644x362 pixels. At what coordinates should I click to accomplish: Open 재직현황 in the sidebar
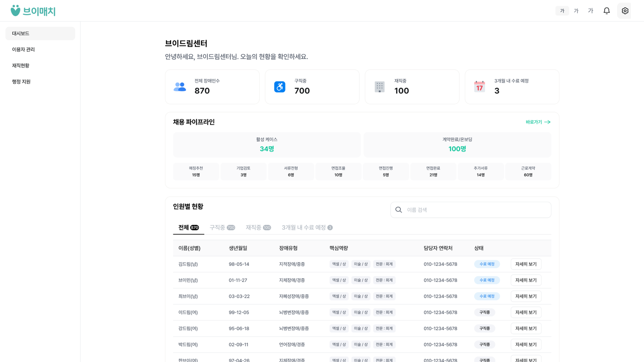40,66
